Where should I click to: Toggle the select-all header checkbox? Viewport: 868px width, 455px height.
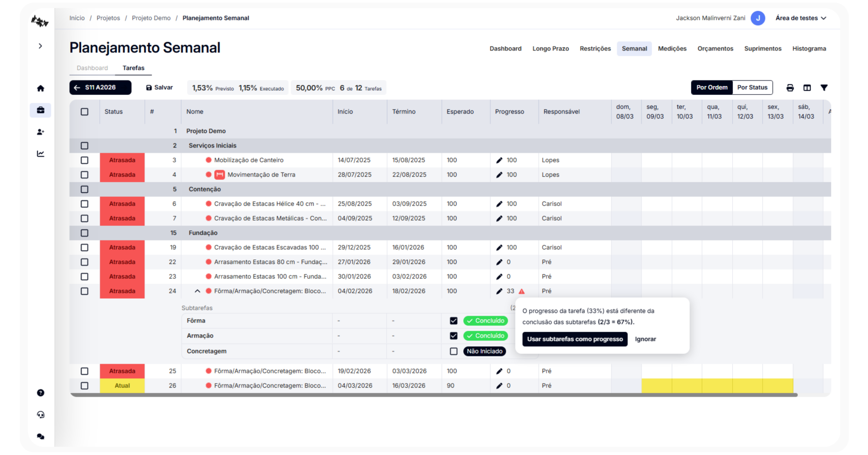point(84,112)
